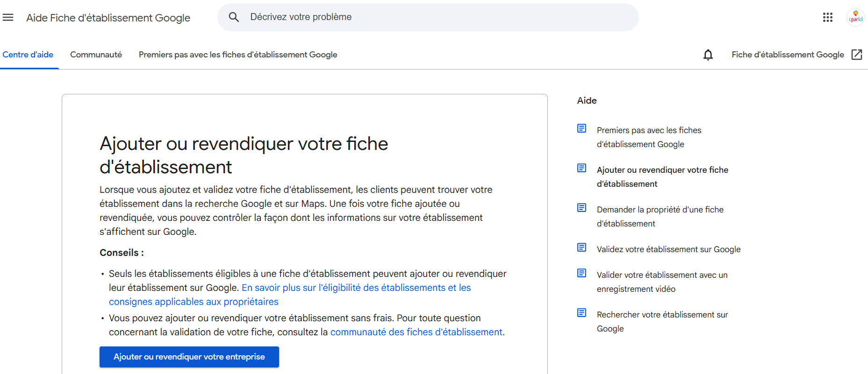Open the Google apps grid
Image resolution: width=868 pixels, height=374 pixels.
point(827,17)
